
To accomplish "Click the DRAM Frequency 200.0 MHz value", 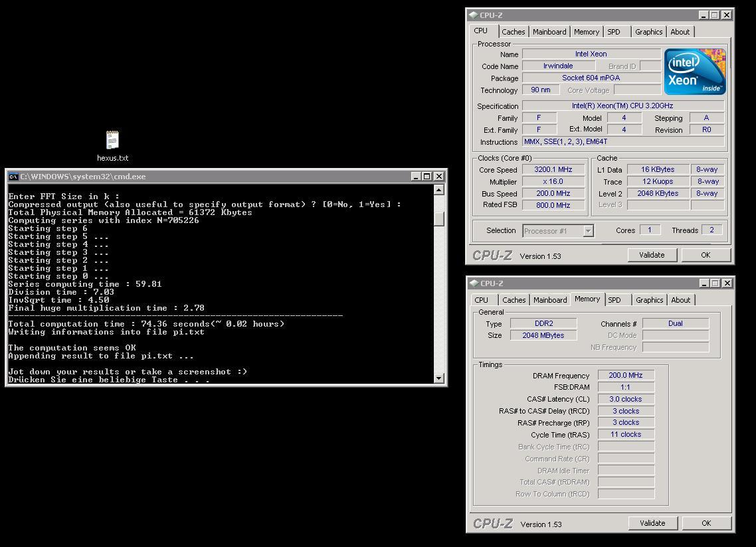I will [x=626, y=375].
